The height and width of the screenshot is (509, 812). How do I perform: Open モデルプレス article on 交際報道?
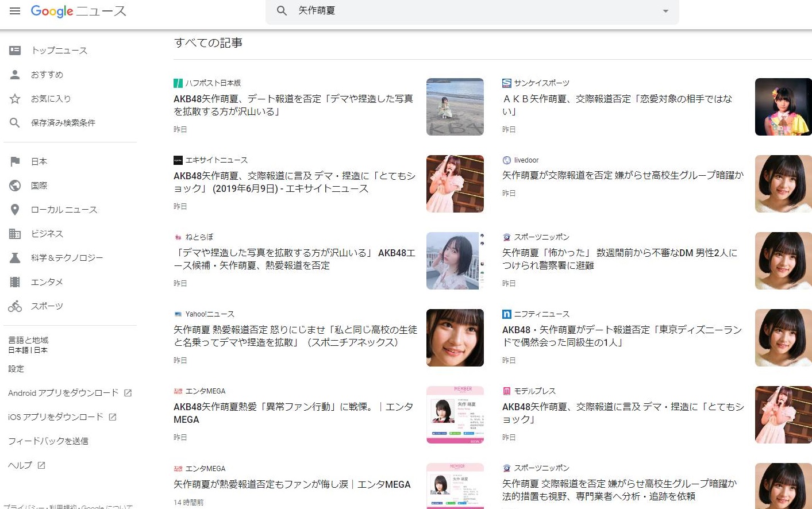pos(623,413)
